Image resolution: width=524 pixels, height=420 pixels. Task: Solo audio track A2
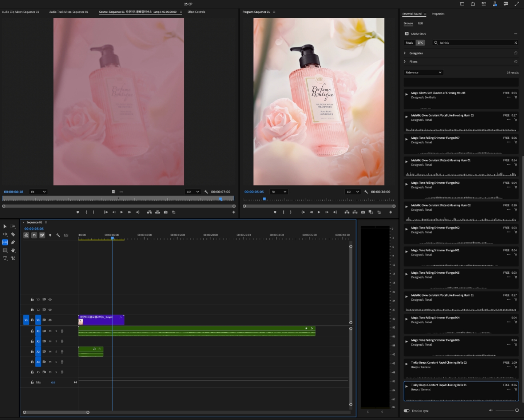point(56,341)
